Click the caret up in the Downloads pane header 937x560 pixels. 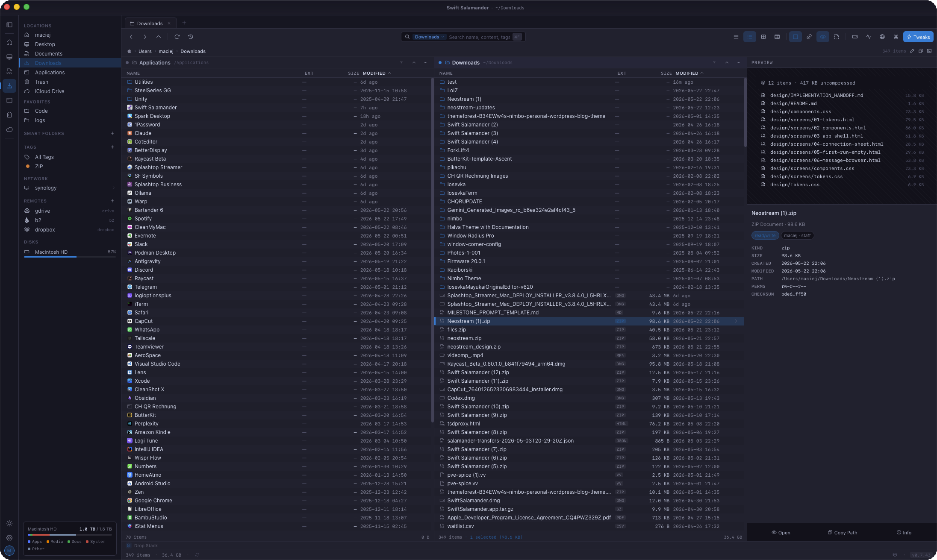(x=727, y=62)
